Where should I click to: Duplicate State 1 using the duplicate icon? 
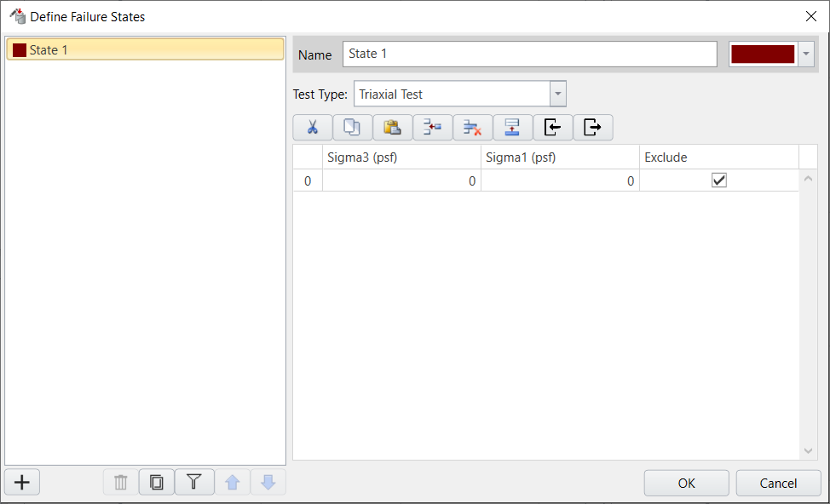157,482
